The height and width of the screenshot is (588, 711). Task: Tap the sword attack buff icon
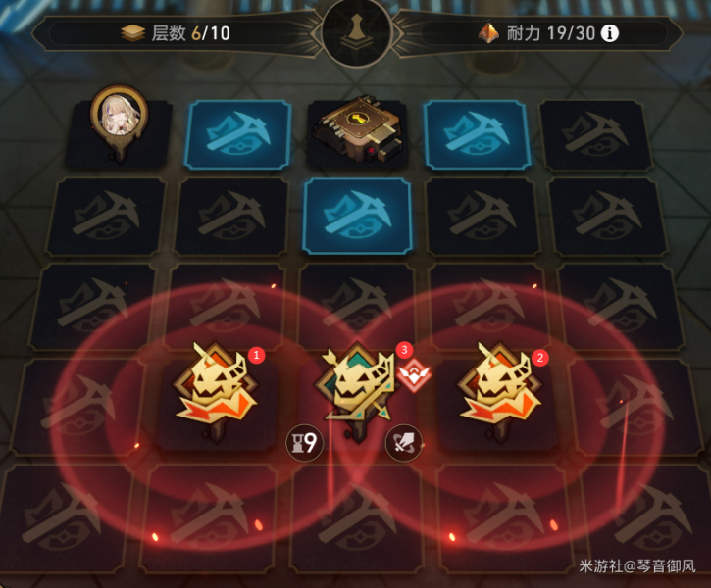[x=404, y=443]
